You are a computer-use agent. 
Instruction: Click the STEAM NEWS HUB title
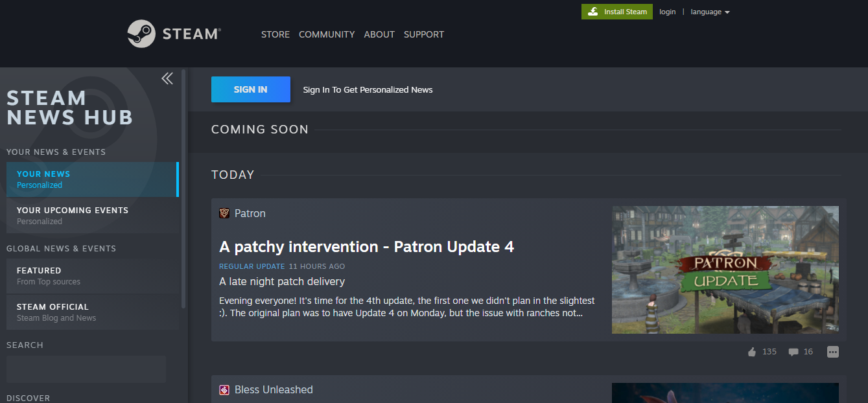point(70,108)
